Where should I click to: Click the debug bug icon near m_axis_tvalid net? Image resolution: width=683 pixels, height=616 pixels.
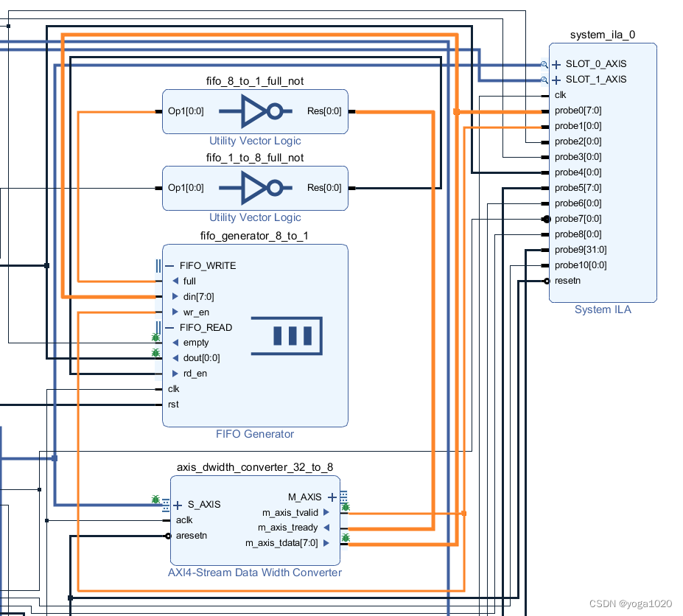tap(345, 507)
